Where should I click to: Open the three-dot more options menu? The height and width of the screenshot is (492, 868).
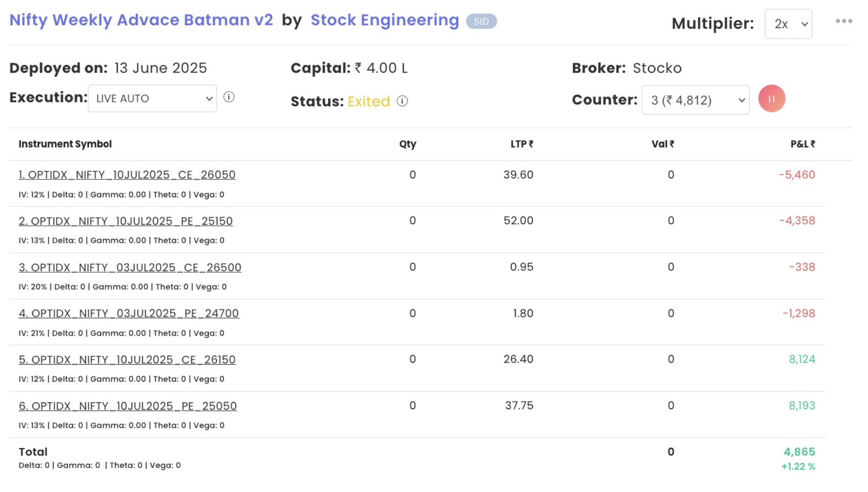[x=844, y=21]
